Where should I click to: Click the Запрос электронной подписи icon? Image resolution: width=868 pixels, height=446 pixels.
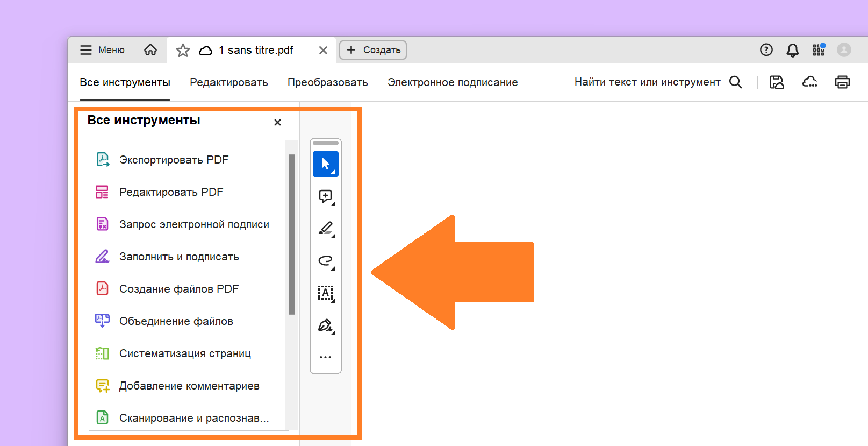point(102,224)
